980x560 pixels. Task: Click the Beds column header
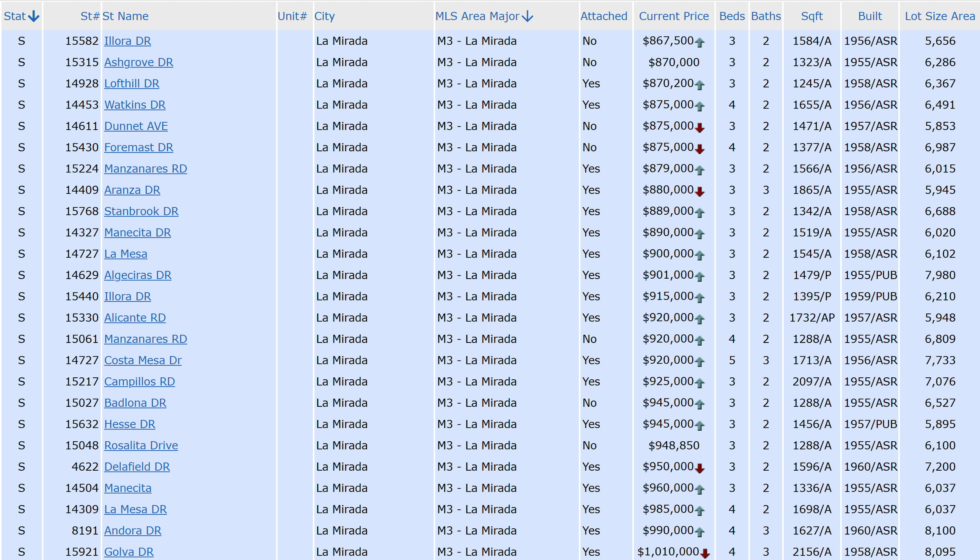pos(732,16)
